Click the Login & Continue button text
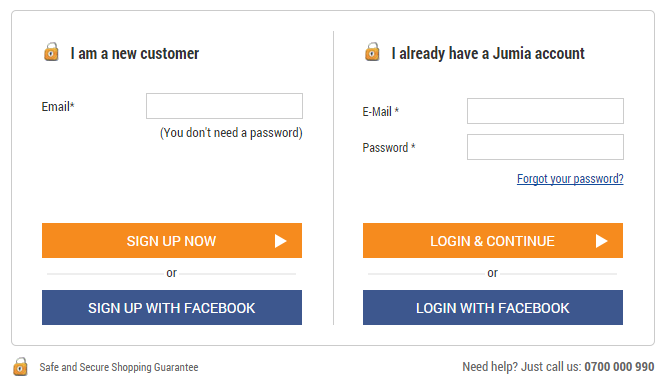 pos(492,241)
